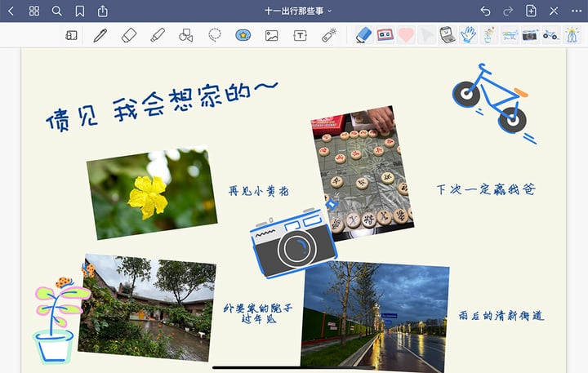Select the Highlighter tool

(x=158, y=35)
